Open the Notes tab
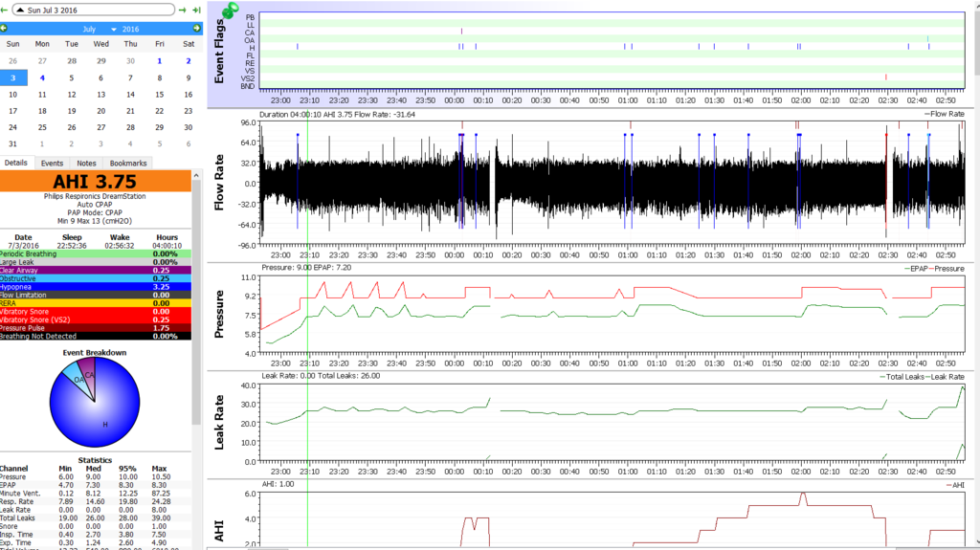The height and width of the screenshot is (550, 980). (x=86, y=164)
